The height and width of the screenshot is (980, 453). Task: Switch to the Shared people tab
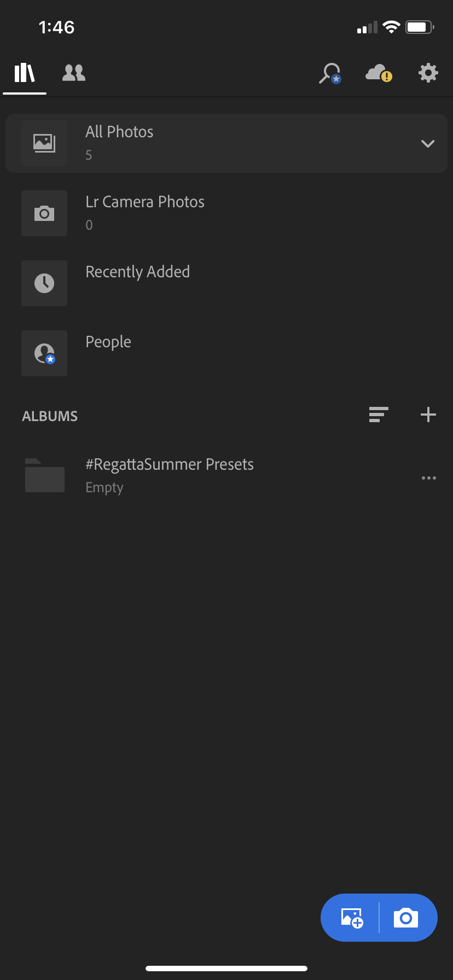pyautogui.click(x=74, y=73)
